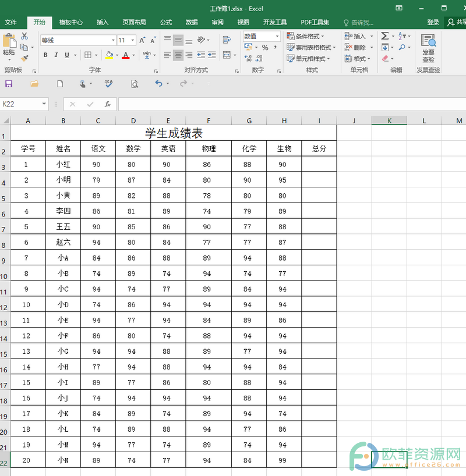Toggle italic formatting
The image size is (466, 476).
56,55
